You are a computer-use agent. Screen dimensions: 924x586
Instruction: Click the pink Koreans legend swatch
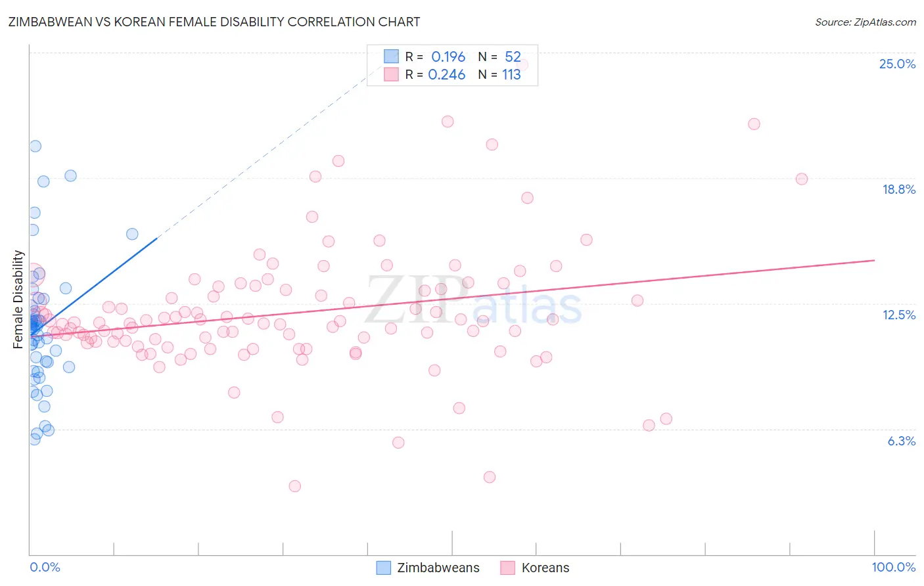(x=507, y=568)
